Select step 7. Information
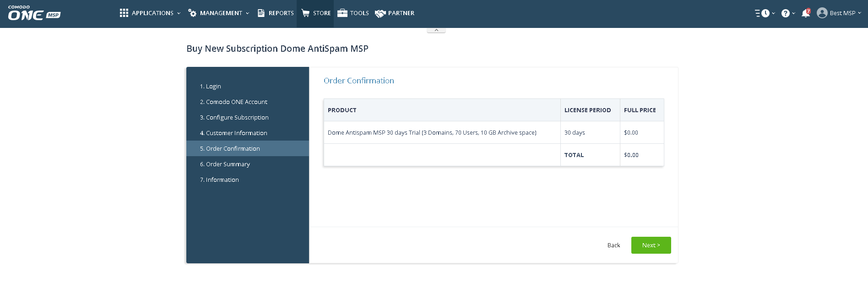Viewport: 868px width, 294px height. pyautogui.click(x=248, y=180)
